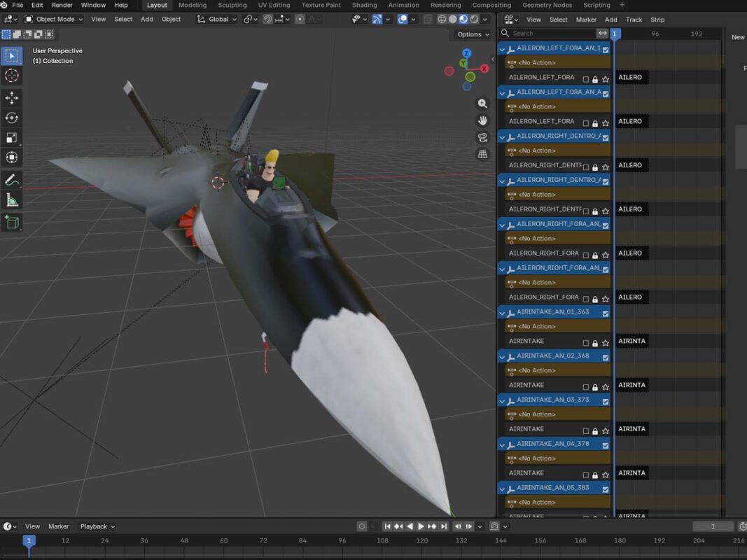The image size is (747, 560).
Task: Select wireframe viewport shading
Action: tap(442, 19)
